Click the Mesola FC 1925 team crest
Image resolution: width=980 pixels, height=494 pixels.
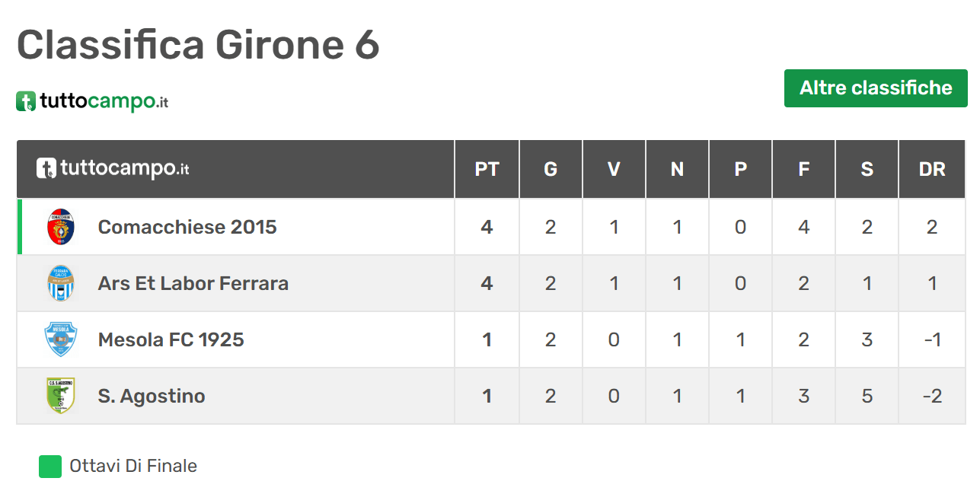click(62, 339)
